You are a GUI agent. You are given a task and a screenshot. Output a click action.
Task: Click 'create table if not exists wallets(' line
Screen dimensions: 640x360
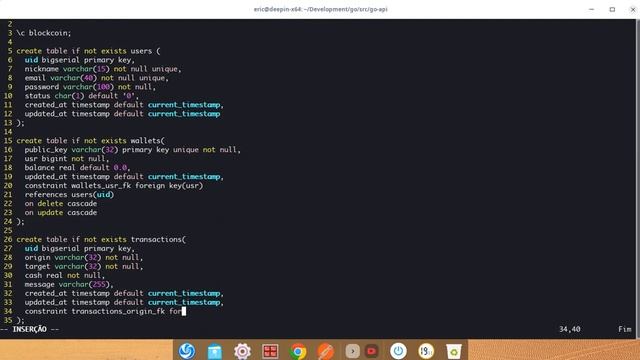click(91, 141)
